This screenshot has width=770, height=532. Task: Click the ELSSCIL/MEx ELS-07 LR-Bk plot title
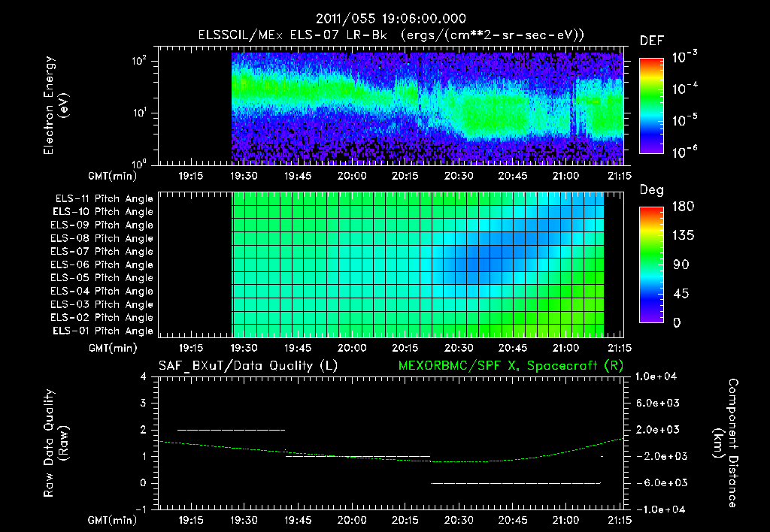click(x=391, y=35)
